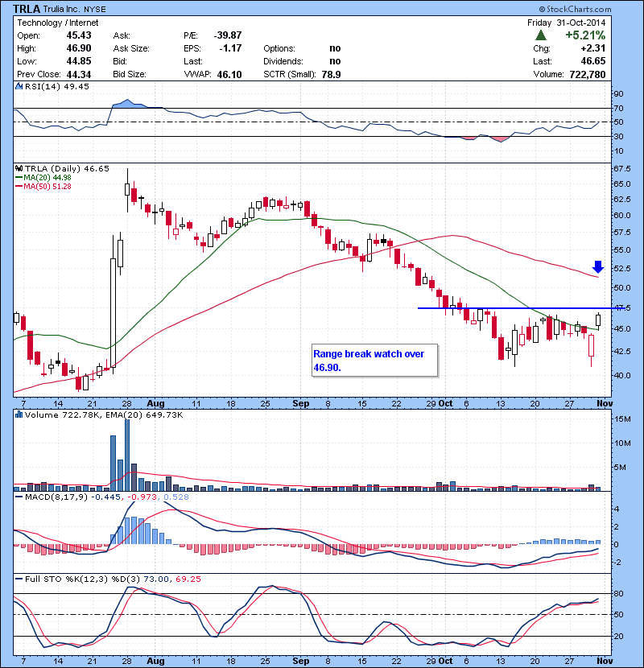This screenshot has width=644, height=668.
Task: Click the Last value 46.65 in header
Action: click(593, 61)
